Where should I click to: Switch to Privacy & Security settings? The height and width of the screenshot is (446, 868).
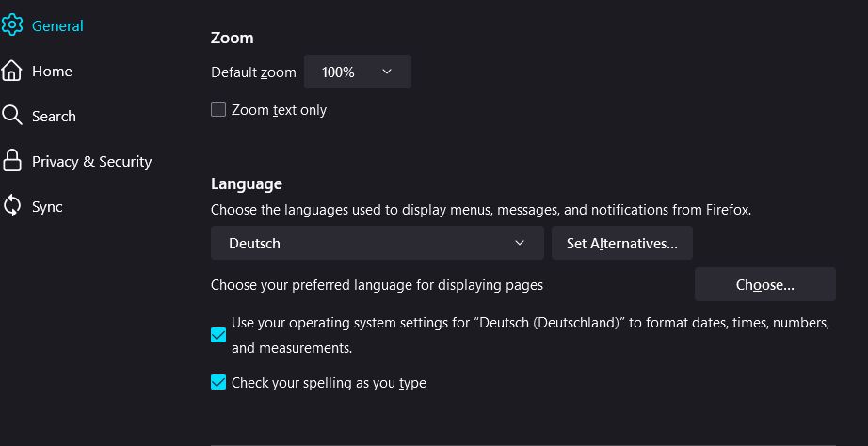[x=91, y=161]
